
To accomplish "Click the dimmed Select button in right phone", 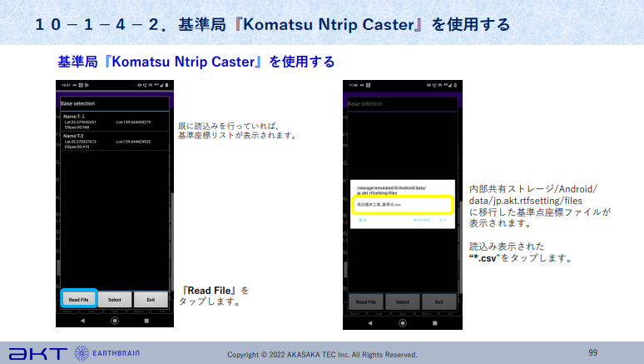I will (403, 302).
